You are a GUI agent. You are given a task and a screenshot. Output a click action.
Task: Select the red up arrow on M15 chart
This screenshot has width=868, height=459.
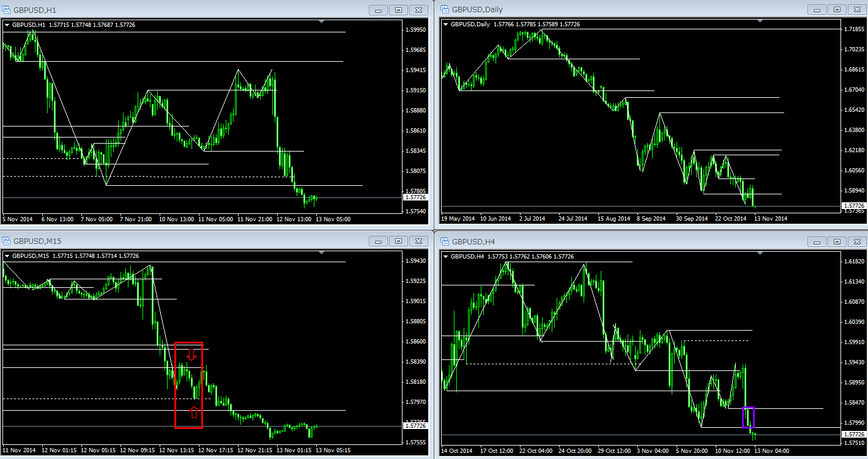[x=194, y=413]
